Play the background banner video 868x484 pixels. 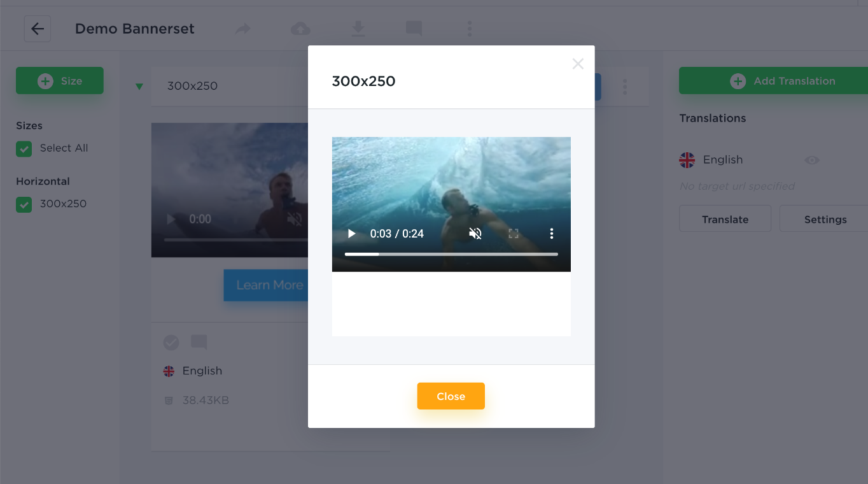tap(171, 219)
